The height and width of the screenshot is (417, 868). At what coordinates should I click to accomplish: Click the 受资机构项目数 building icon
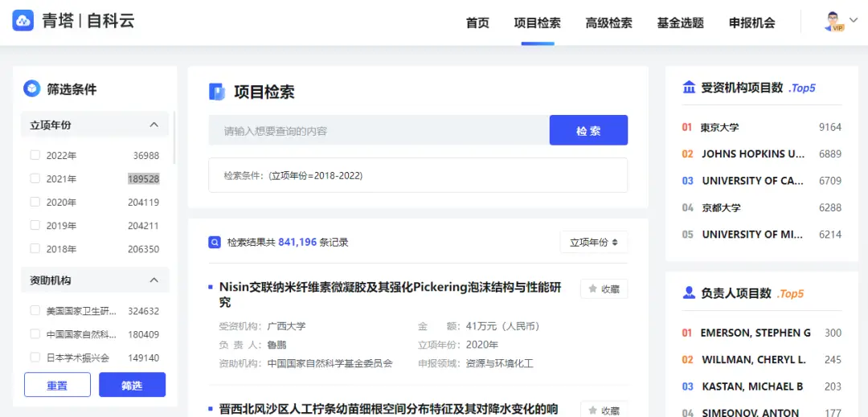click(690, 88)
